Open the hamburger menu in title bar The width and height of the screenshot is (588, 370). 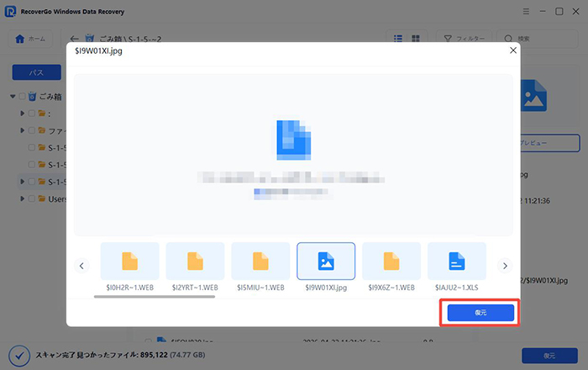(x=526, y=12)
